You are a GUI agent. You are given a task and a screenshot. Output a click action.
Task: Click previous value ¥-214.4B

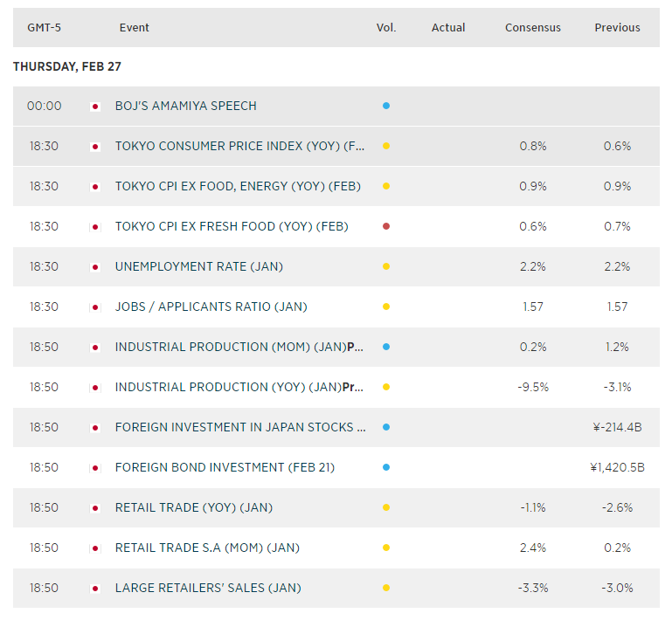(617, 427)
